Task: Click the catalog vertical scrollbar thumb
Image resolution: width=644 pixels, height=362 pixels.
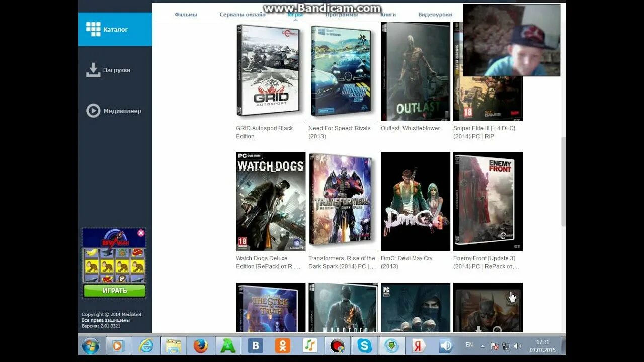Action: click(x=563, y=181)
